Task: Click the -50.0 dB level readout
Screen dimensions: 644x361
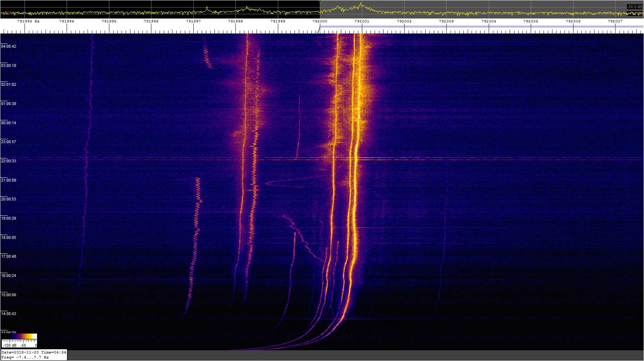Action: pos(634,7)
